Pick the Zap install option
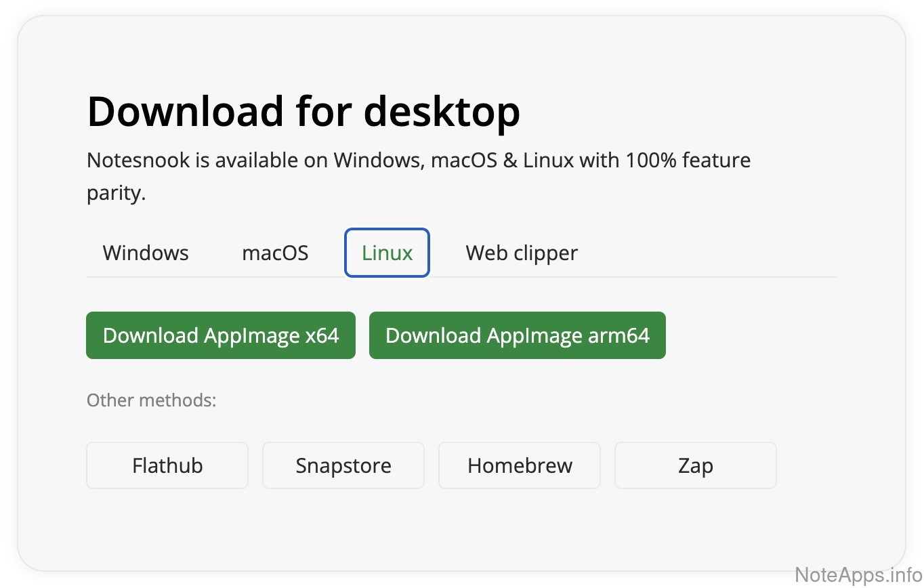Image resolution: width=924 pixels, height=588 pixels. 695,466
